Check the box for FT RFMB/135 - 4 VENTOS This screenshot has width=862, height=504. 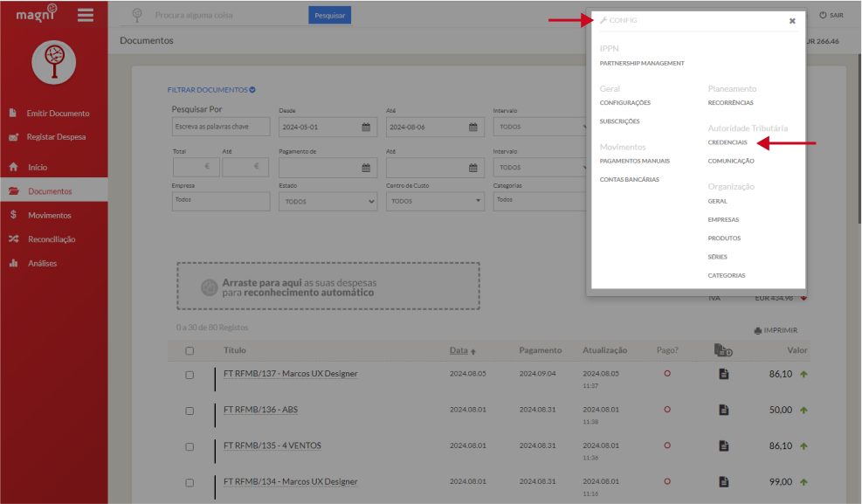(190, 447)
